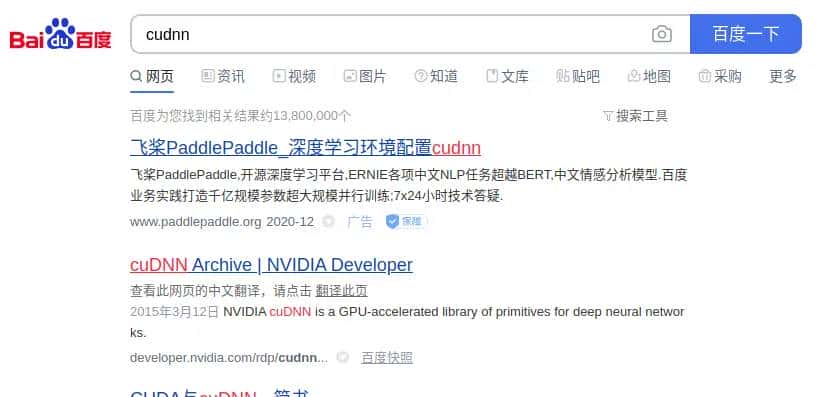
Task: Open the 图片 tab
Action: [x=365, y=77]
